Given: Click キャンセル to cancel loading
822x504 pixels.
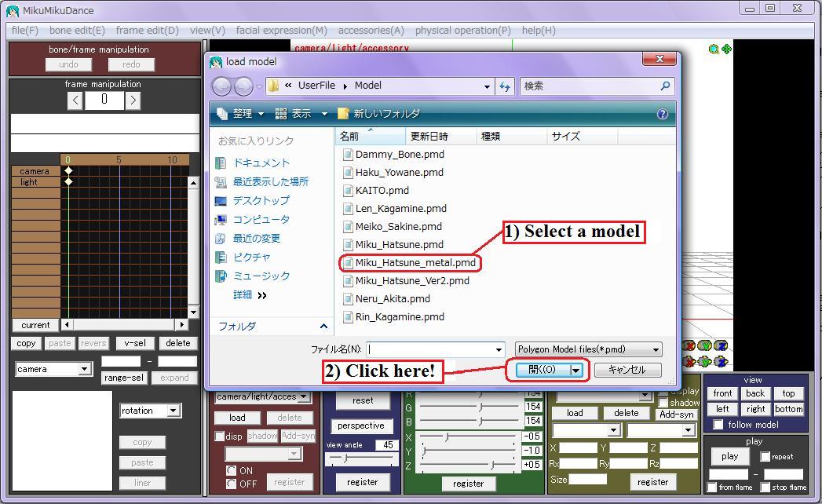Looking at the screenshot, I should coord(627,370).
